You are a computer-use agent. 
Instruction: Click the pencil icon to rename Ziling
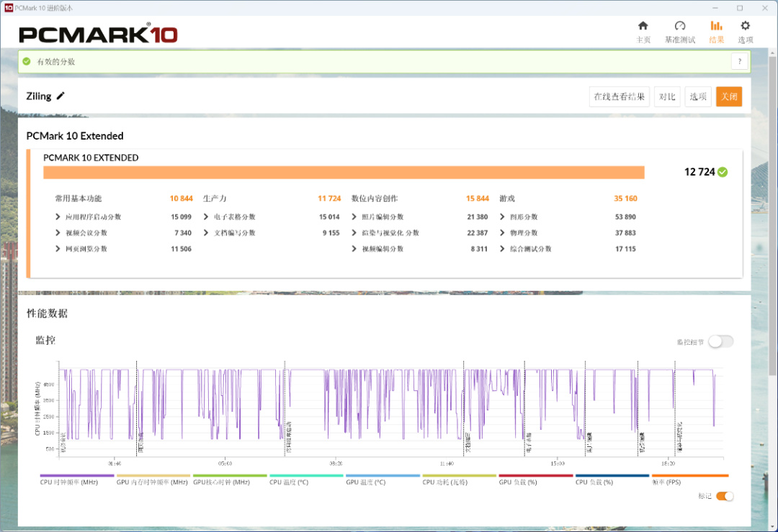(61, 96)
